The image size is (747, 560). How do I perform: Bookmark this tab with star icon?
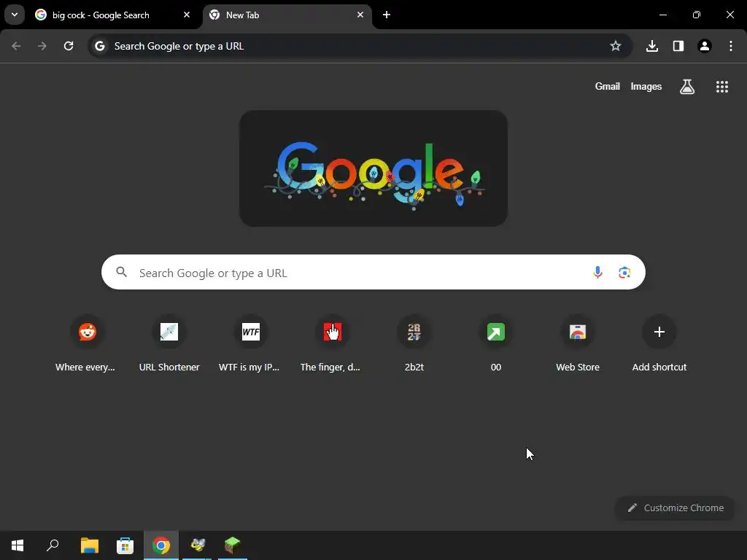tap(616, 46)
